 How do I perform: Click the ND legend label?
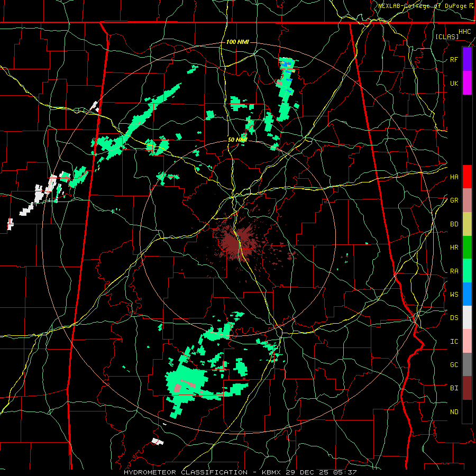pos(454,412)
